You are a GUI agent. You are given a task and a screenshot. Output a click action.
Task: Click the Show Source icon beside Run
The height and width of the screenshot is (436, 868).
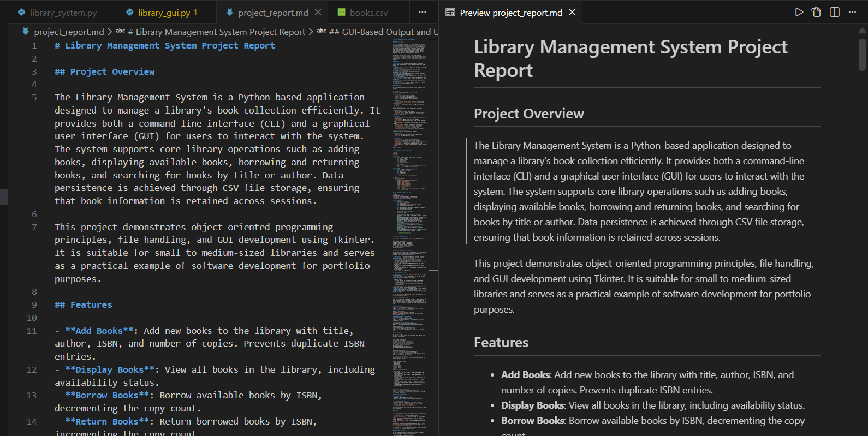[x=816, y=12]
